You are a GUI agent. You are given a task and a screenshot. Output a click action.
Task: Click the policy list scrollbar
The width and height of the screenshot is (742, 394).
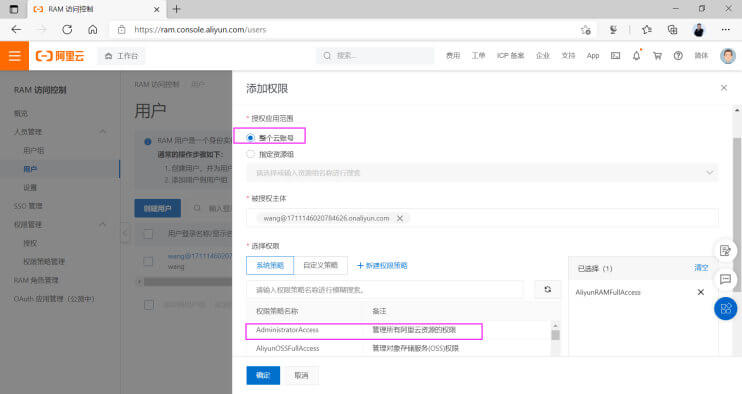click(556, 335)
